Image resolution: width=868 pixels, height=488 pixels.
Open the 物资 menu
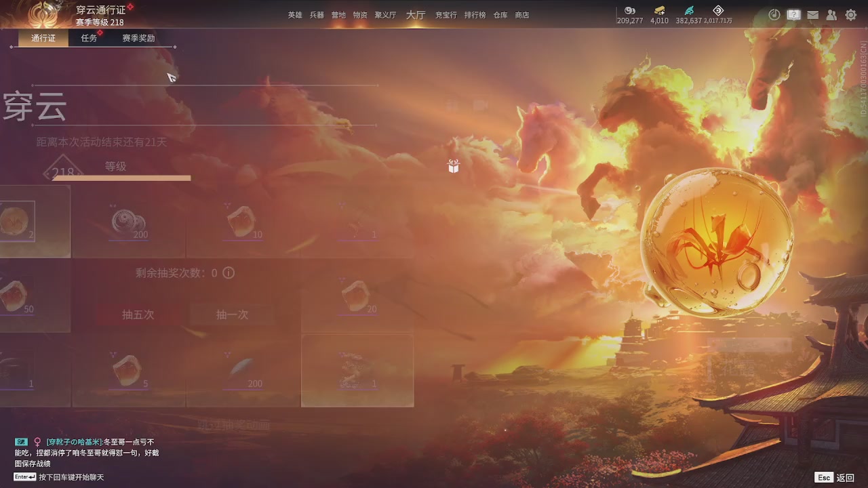(x=360, y=15)
